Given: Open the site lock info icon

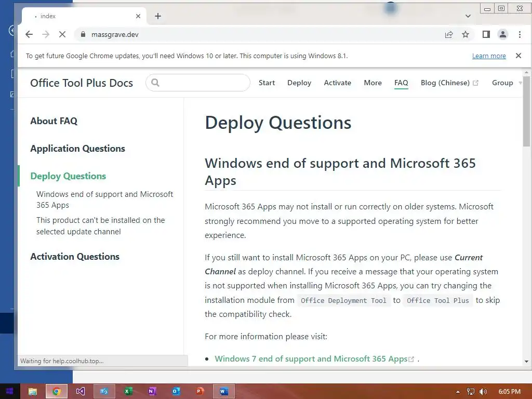Looking at the screenshot, I should [83, 34].
